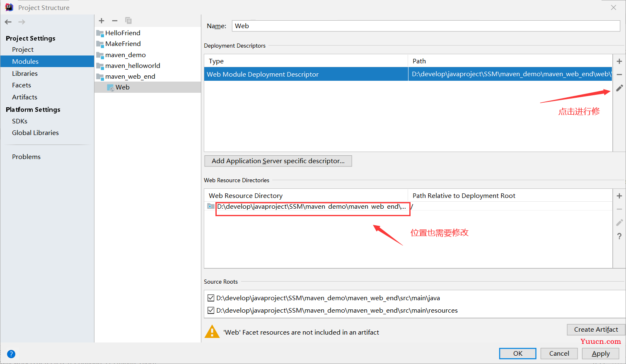
Task: Close the Project Structure dialog
Action: pyautogui.click(x=614, y=7)
